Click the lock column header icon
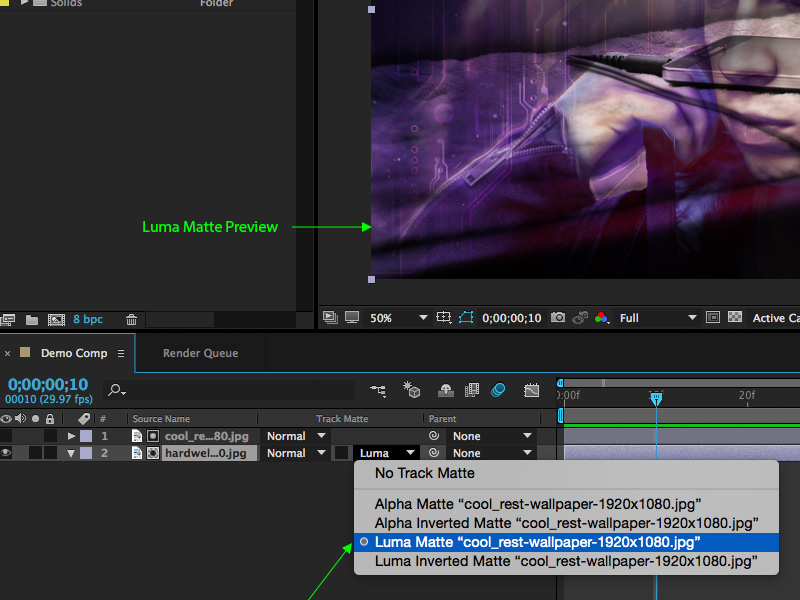This screenshot has height=600, width=800. point(49,419)
